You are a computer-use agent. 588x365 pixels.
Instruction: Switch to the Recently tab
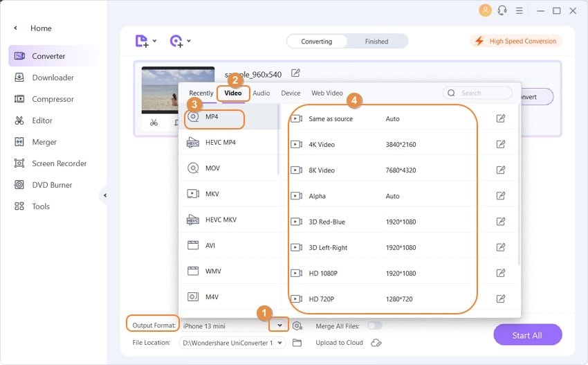click(x=201, y=93)
